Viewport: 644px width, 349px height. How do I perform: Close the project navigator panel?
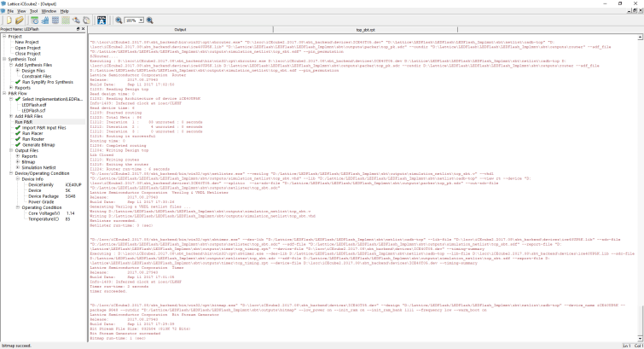coord(84,29)
